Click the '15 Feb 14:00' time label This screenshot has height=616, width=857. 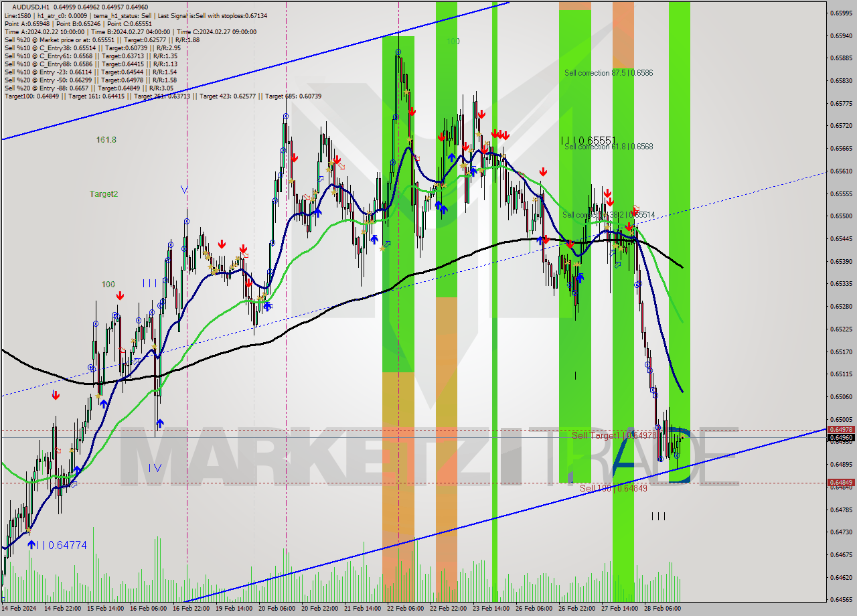point(106,609)
